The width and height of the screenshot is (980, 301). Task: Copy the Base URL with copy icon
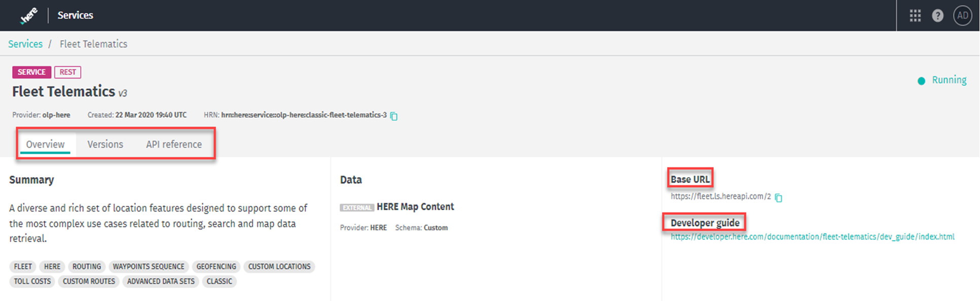[779, 197]
